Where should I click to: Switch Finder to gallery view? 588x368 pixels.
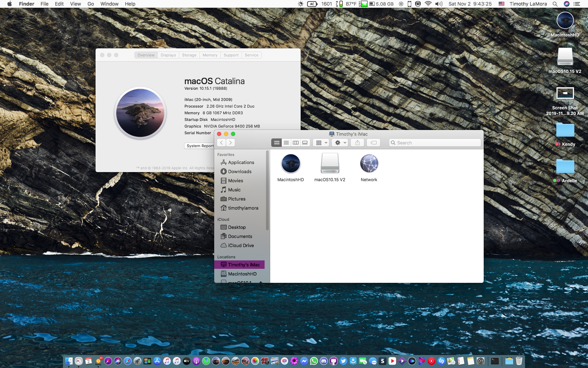tap(305, 143)
